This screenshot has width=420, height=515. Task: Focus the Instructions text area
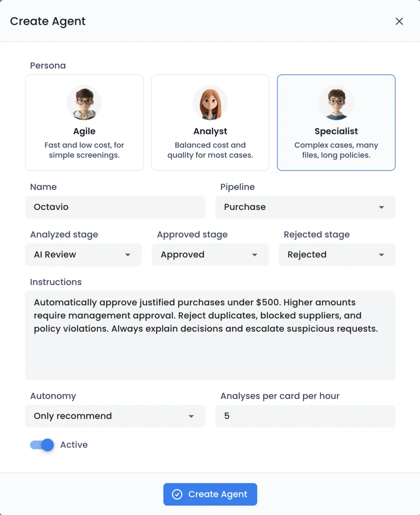(x=210, y=335)
